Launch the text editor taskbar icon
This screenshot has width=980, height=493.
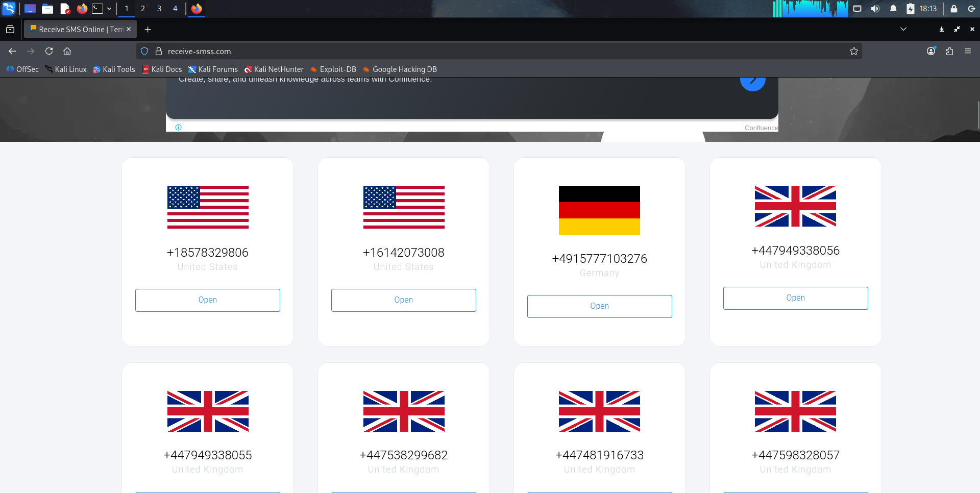65,9
